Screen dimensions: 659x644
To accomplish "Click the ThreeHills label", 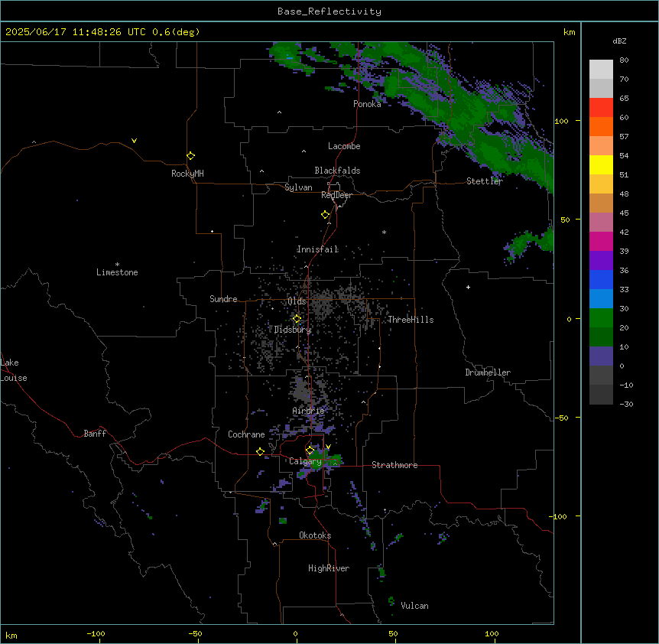I will 411,320.
